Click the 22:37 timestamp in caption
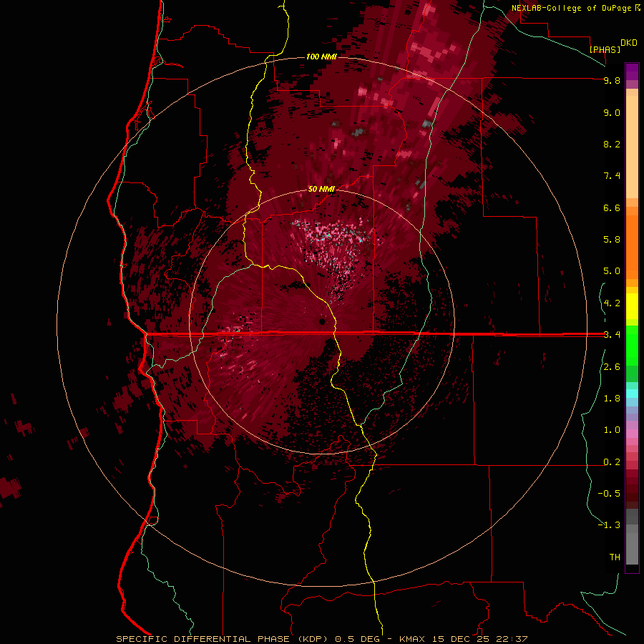This screenshot has width=644, height=644. (x=512, y=639)
